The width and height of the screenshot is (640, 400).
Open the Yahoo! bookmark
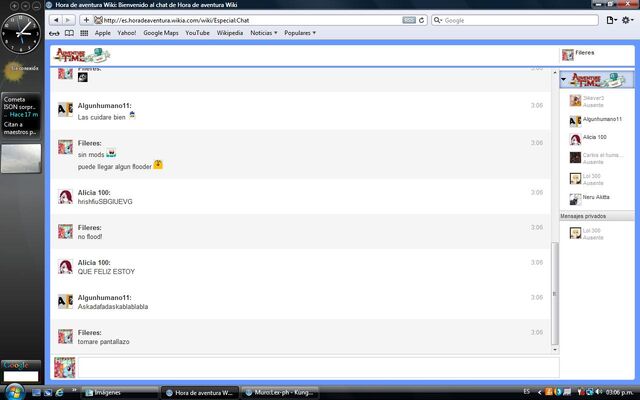pos(127,33)
